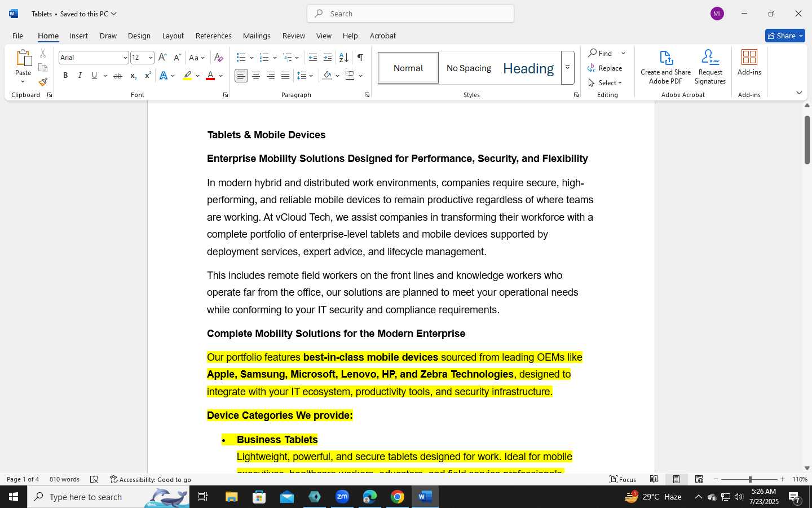812x508 pixels.
Task: Click the Cut scissors icon
Action: click(43, 54)
